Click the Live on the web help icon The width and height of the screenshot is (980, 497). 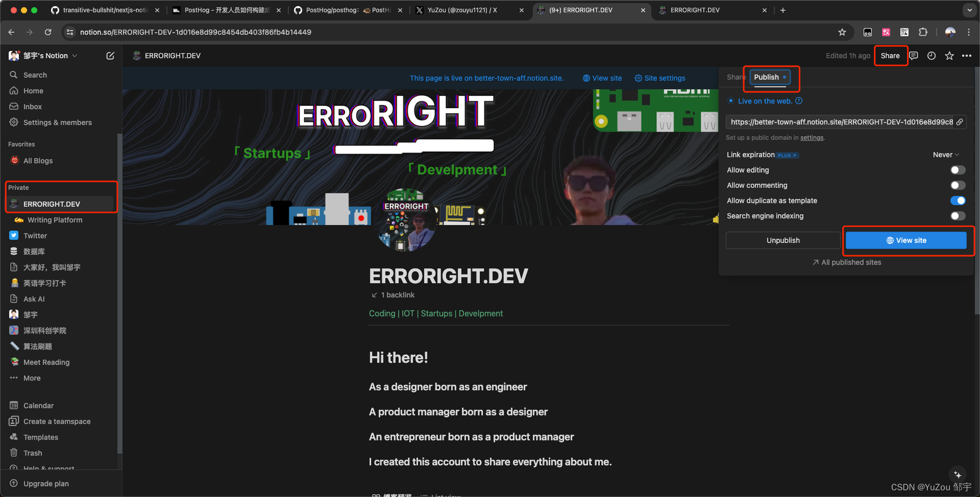[799, 101]
